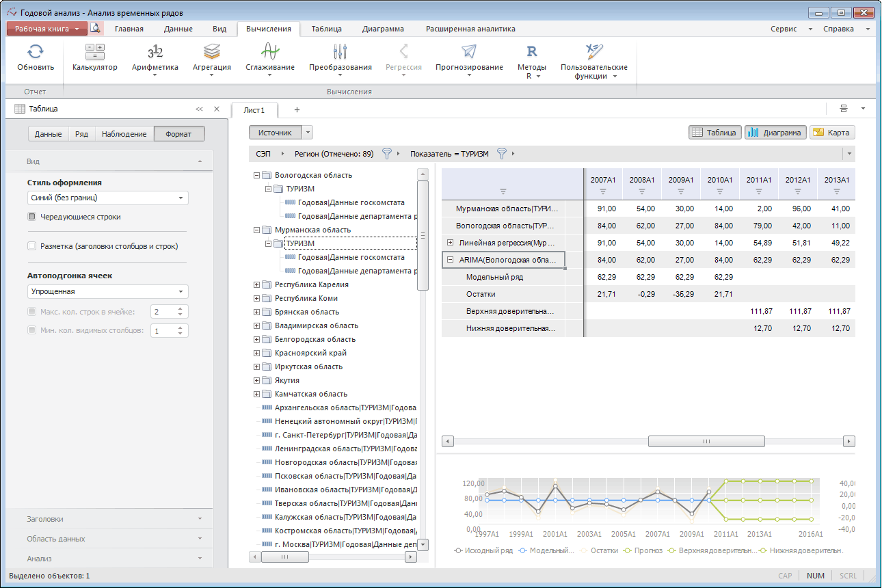
Task: Click the Источник button
Action: pyautogui.click(x=275, y=133)
